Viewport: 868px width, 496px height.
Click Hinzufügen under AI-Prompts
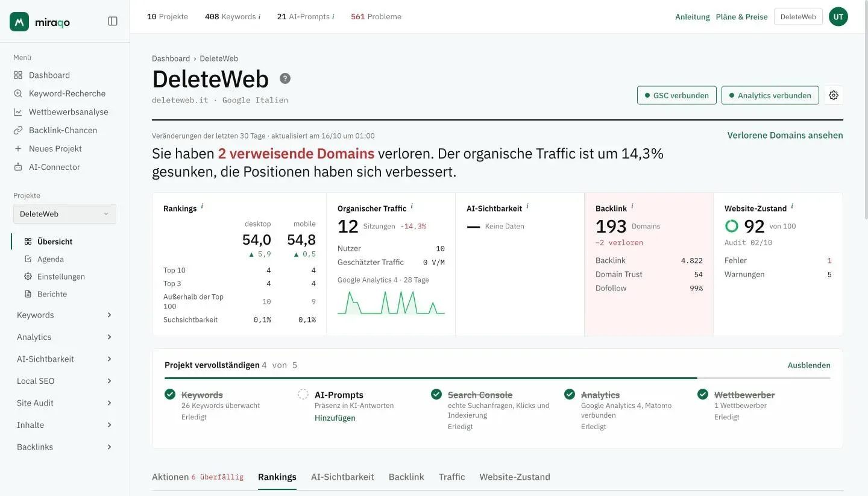click(335, 418)
